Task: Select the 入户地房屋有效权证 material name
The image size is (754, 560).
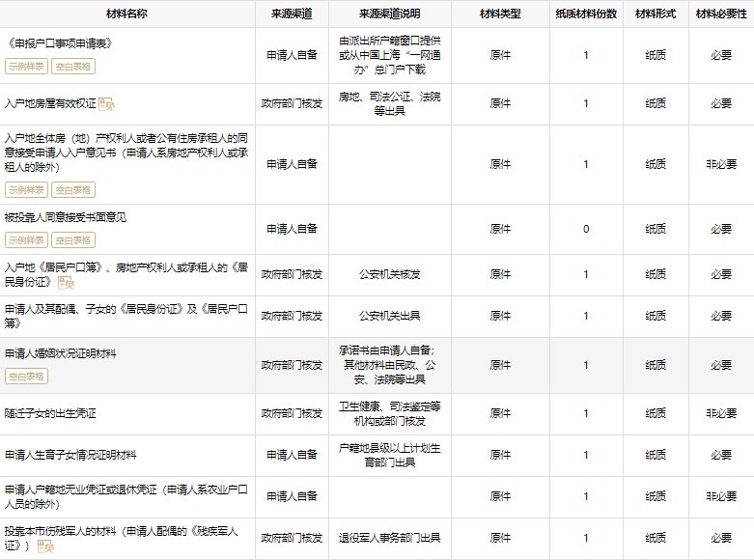Action: [x=50, y=104]
